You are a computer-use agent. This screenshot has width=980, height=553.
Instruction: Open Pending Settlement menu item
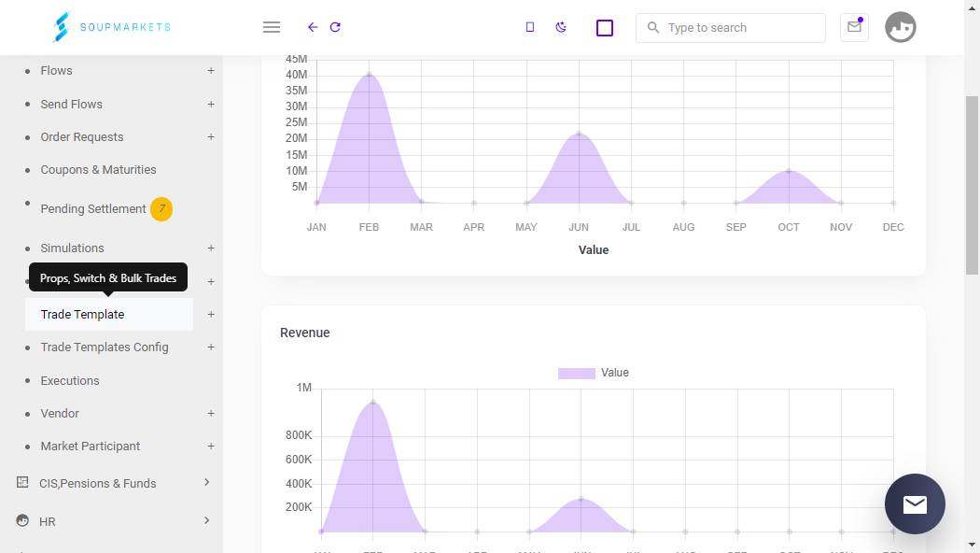coord(93,209)
